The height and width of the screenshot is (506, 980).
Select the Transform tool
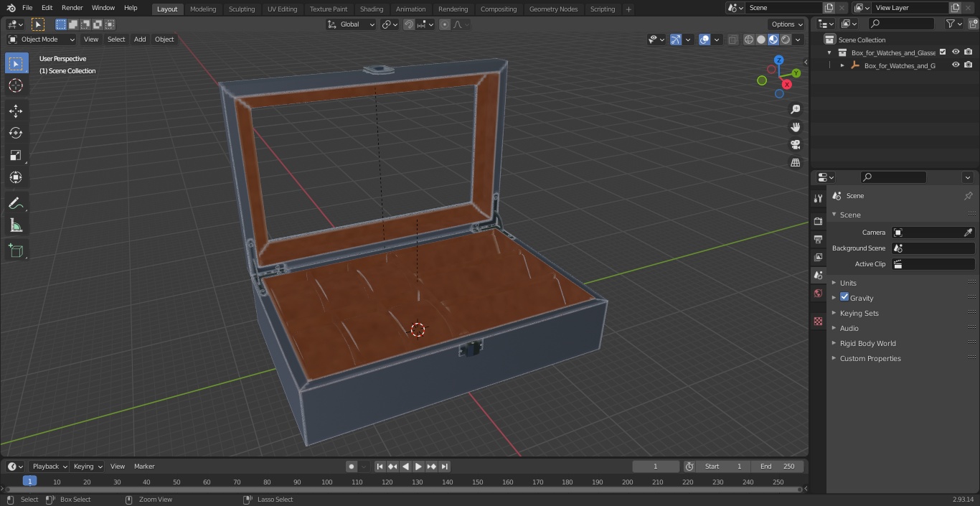tap(16, 177)
